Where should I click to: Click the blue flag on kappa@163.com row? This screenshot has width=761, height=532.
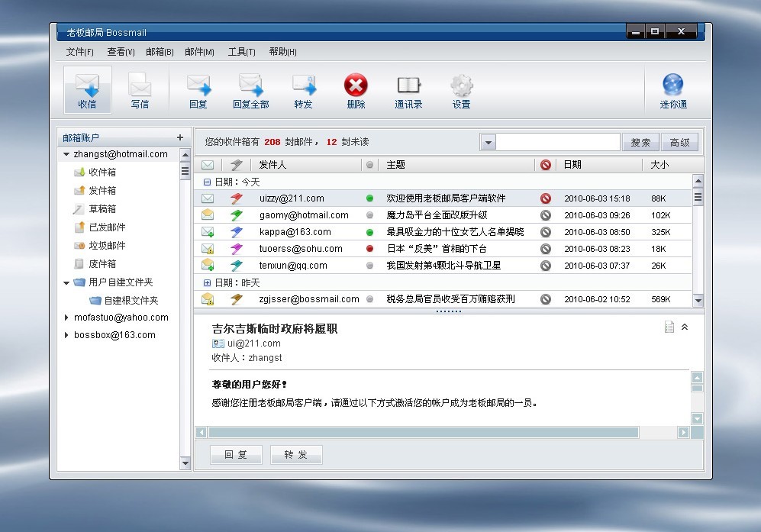click(x=237, y=232)
